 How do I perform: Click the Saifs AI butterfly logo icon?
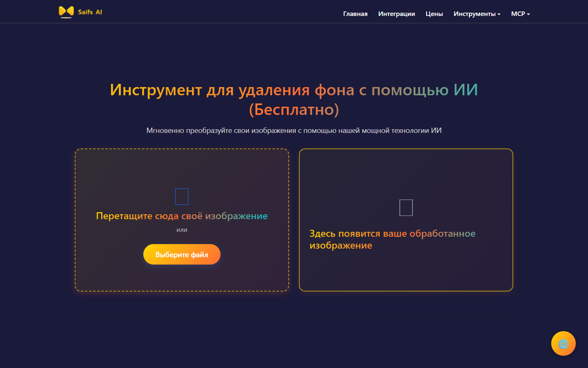click(x=66, y=12)
